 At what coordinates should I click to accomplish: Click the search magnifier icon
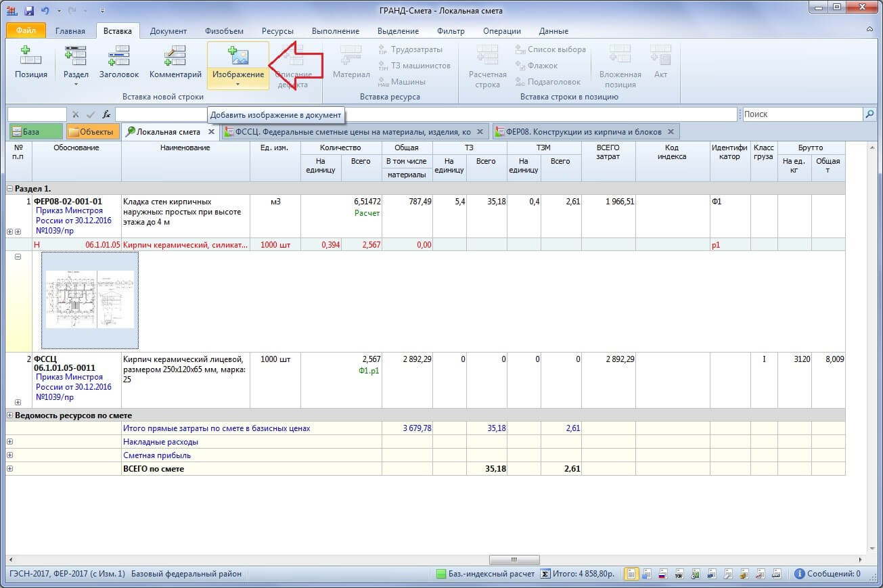click(870, 114)
